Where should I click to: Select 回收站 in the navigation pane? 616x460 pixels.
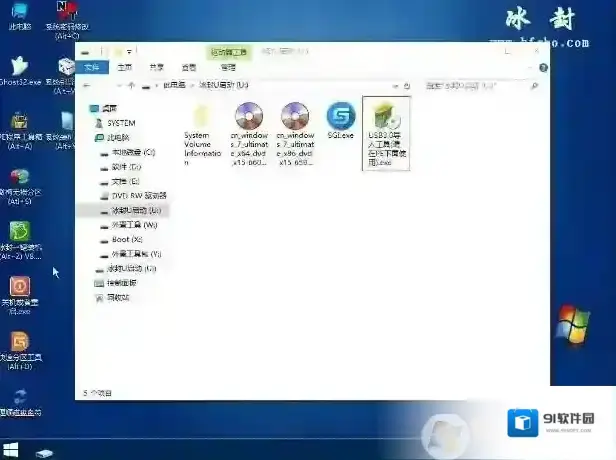(118, 297)
